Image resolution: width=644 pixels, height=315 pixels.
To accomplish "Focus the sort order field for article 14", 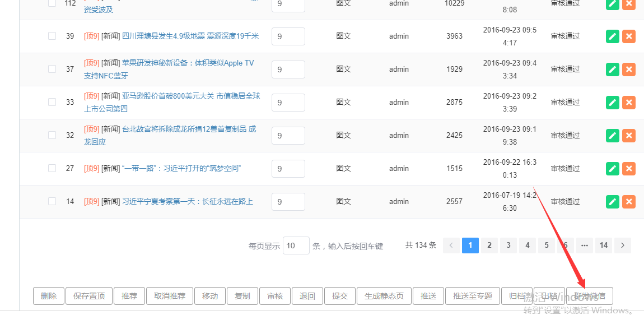I will point(288,202).
